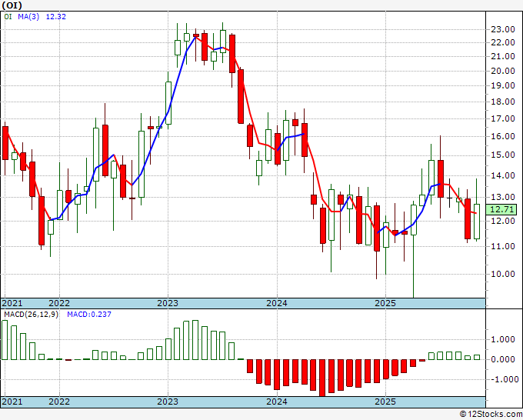523x420 pixels.
Task: Click the 12Stocks.com copyright text
Action: point(491,415)
